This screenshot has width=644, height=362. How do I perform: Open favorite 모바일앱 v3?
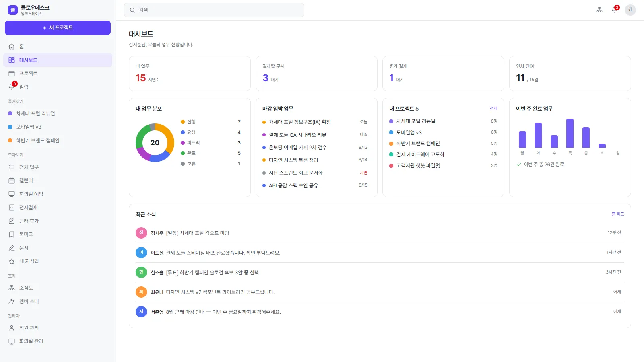click(58, 127)
